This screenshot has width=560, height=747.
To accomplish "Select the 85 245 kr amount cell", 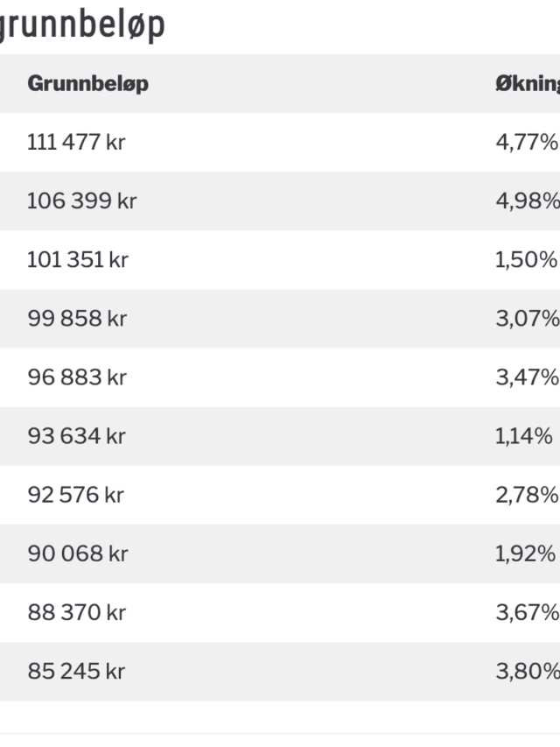I will click(76, 672).
